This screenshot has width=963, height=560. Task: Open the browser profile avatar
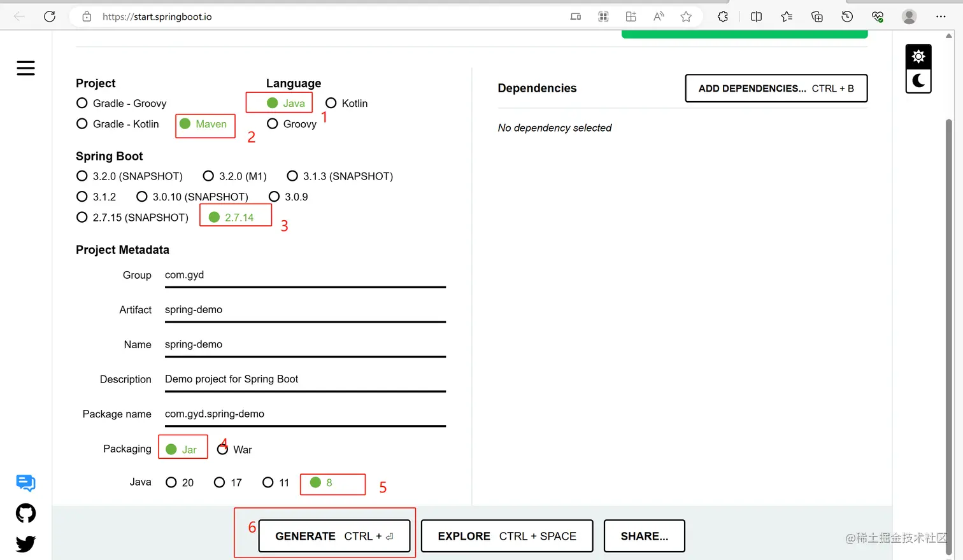click(x=909, y=17)
